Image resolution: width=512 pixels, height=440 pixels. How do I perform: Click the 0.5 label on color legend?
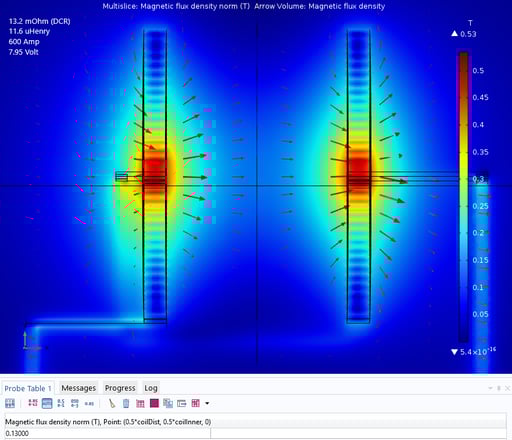tap(478, 71)
